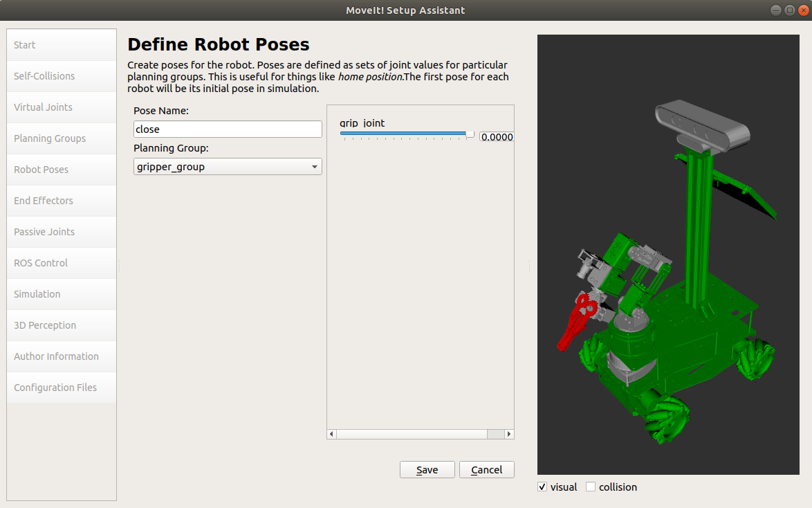Open 3D Perception section

point(62,325)
